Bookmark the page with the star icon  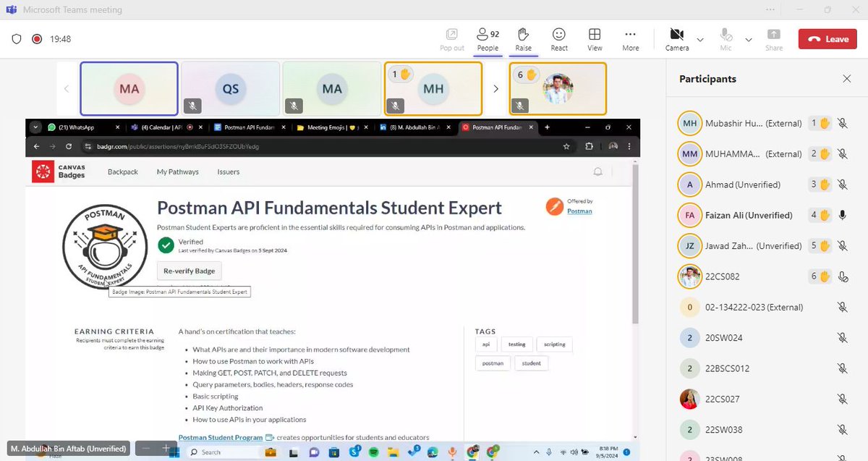[x=567, y=146]
